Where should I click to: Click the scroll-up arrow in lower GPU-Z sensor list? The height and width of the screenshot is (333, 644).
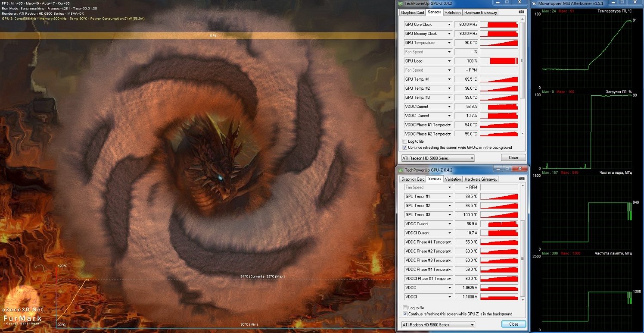[523, 186]
